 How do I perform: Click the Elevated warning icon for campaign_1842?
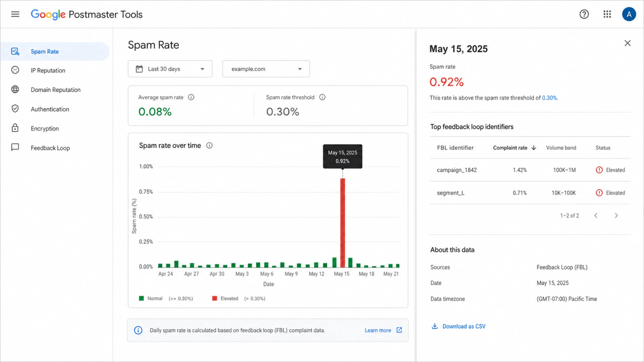[x=599, y=170]
